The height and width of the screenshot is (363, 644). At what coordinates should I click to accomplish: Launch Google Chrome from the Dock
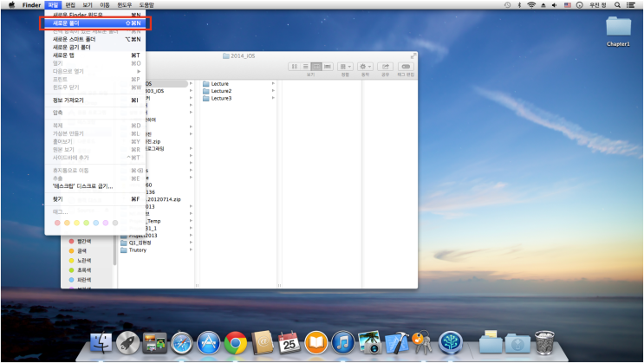[x=236, y=343]
